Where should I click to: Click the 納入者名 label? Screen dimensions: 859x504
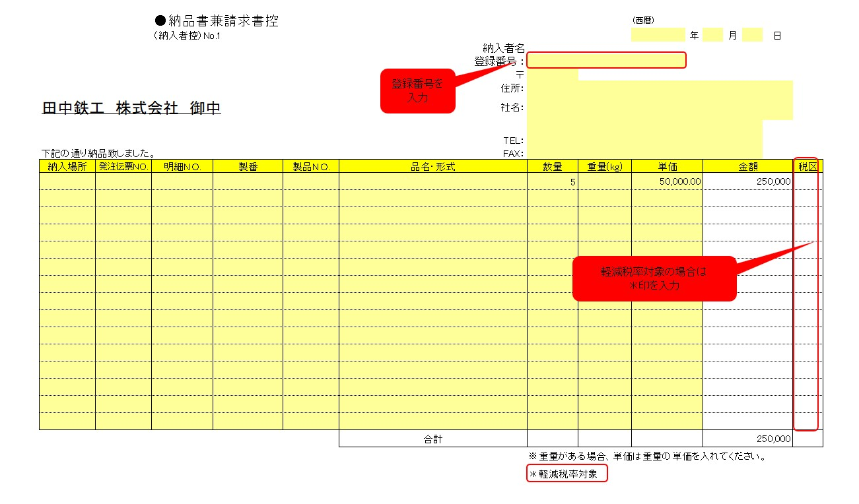[x=504, y=47]
